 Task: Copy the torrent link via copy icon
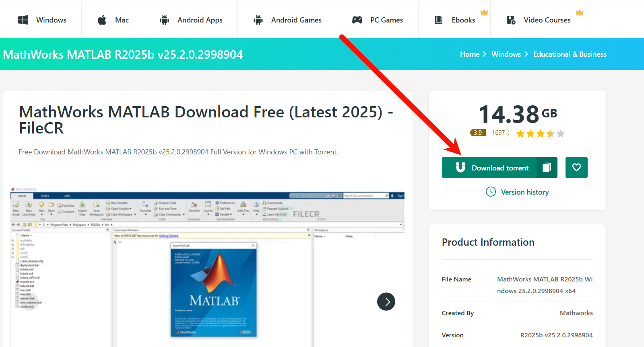click(547, 168)
